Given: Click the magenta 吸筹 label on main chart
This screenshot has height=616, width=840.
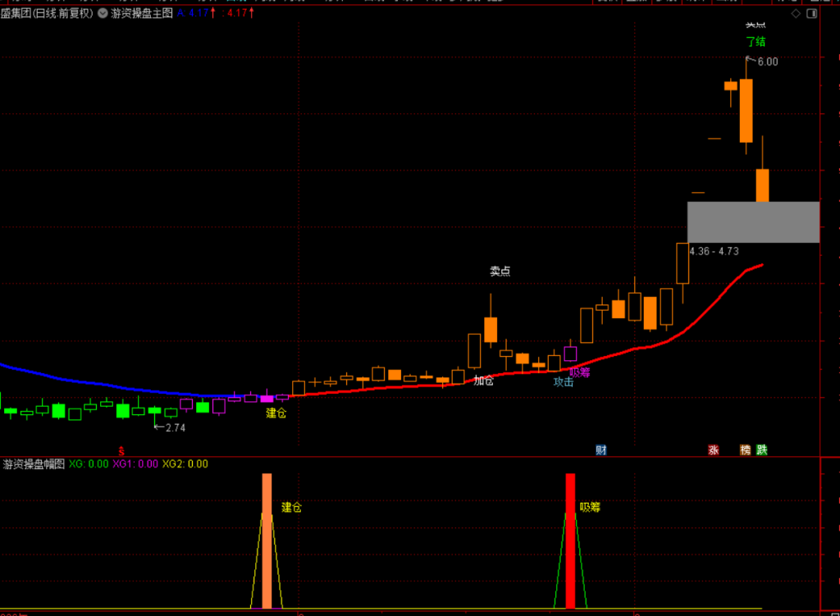Looking at the screenshot, I should point(580,372).
